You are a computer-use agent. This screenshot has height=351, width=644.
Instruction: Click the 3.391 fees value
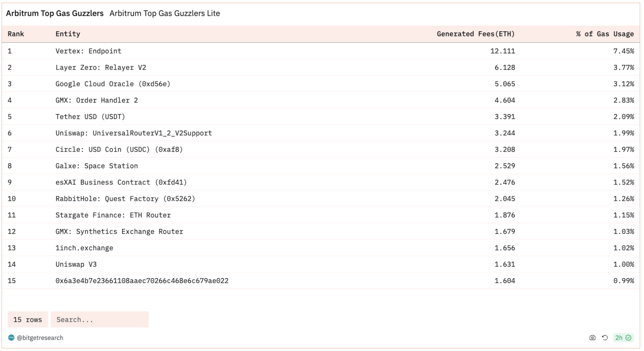(505, 117)
